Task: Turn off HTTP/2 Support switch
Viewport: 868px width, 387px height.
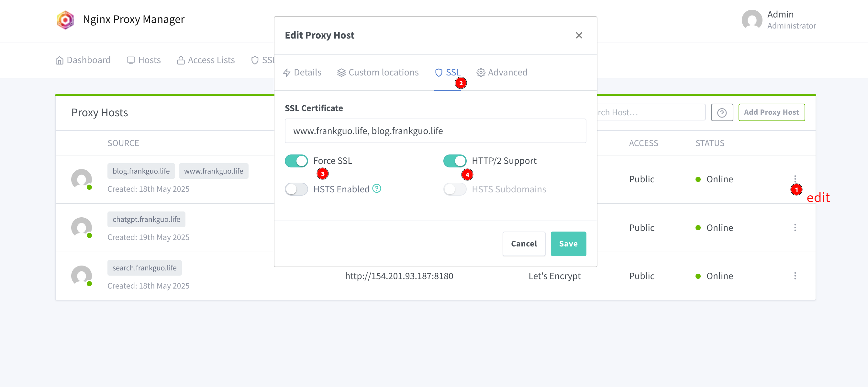Action: (455, 161)
